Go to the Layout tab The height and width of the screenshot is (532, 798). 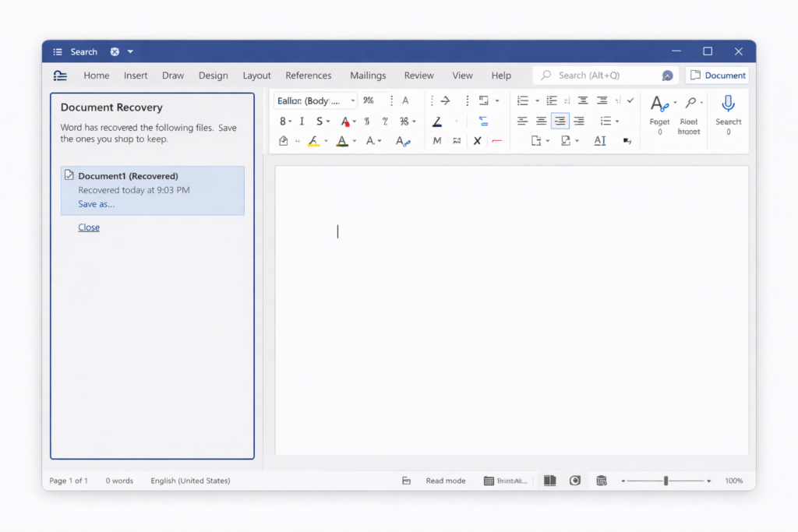click(256, 76)
